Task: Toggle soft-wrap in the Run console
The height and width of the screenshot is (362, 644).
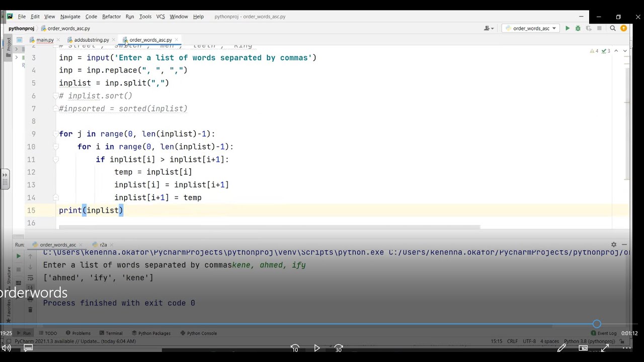Action: tap(30, 278)
